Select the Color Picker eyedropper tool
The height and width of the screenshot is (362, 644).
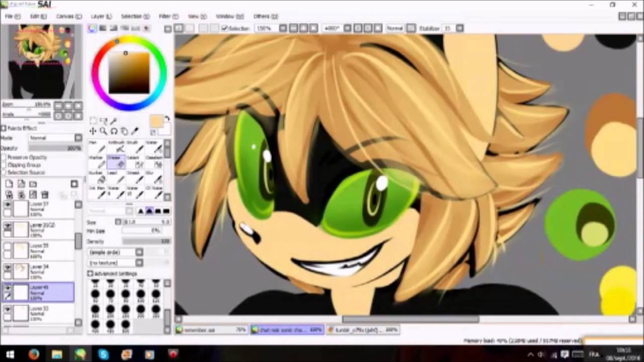[x=135, y=131]
